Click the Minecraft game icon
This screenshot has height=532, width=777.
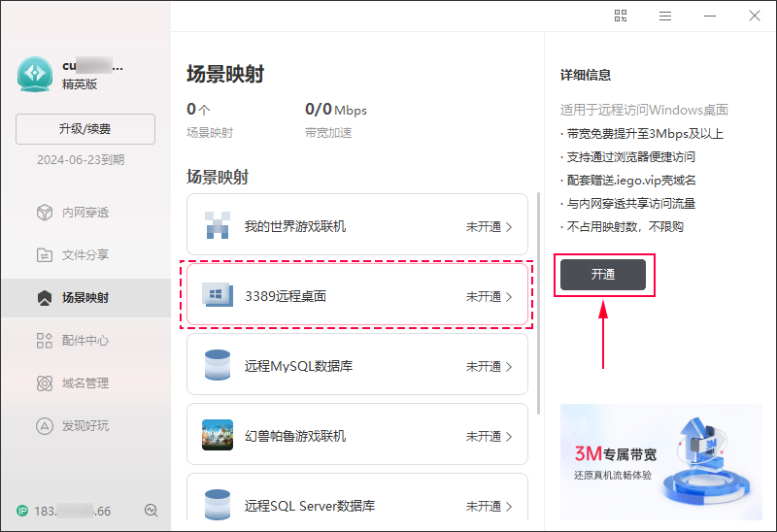pos(218,226)
